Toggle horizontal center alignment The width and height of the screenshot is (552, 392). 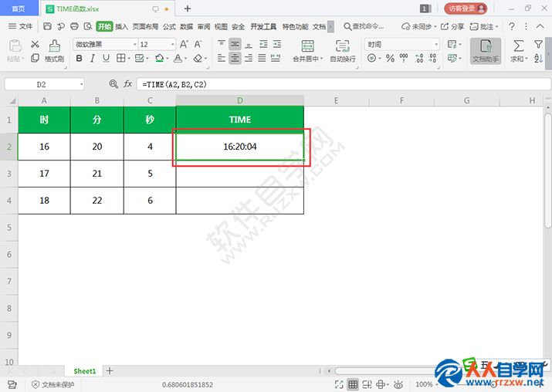[x=235, y=58]
